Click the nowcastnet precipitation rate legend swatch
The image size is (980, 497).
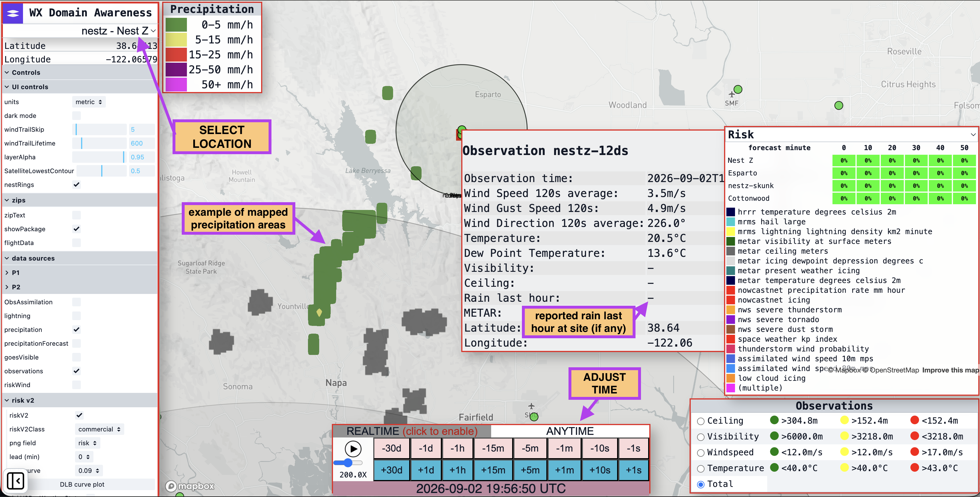point(730,290)
